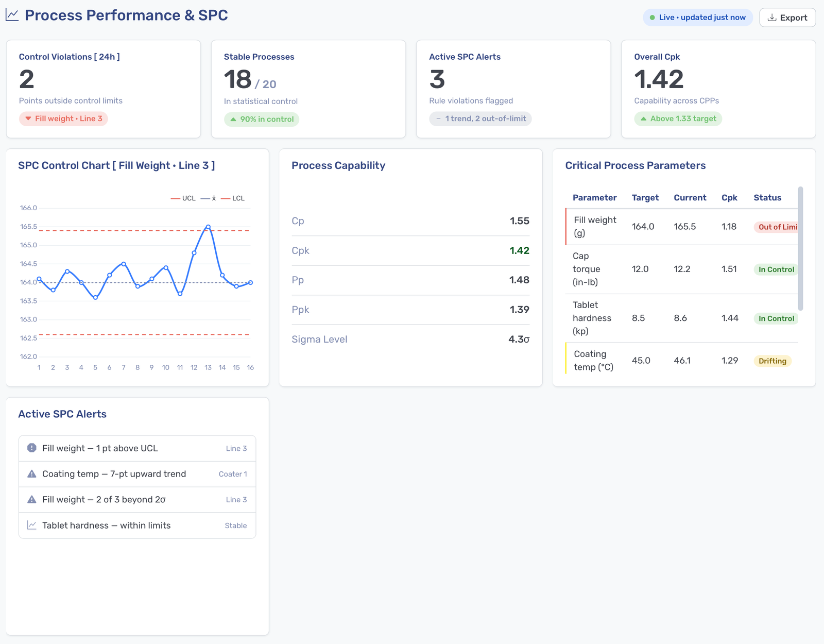
Task: Sort by the Cpk column header
Action: click(729, 198)
